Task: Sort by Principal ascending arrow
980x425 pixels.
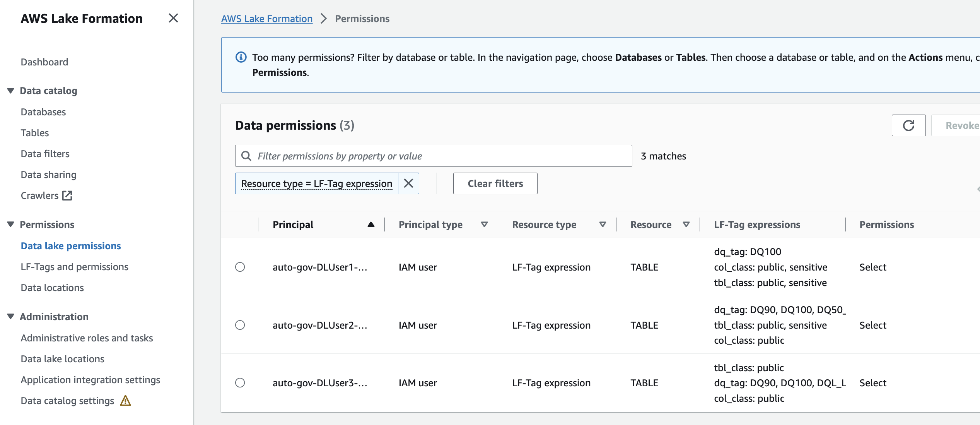Action: [371, 224]
